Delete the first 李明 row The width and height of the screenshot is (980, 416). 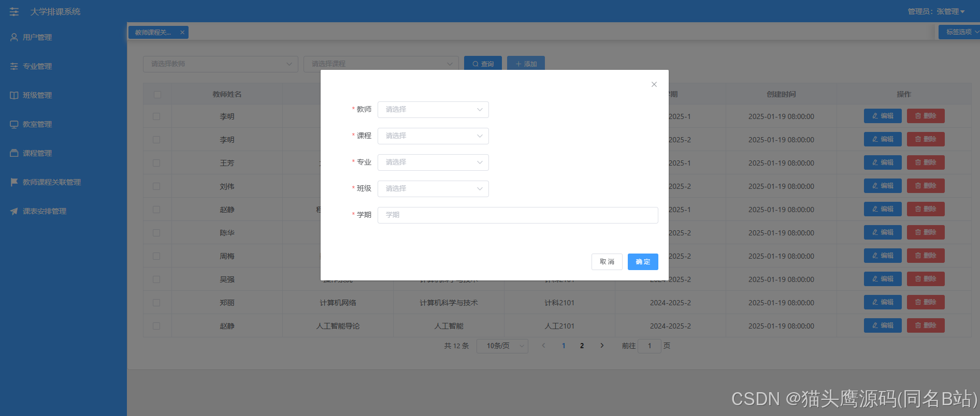(926, 116)
